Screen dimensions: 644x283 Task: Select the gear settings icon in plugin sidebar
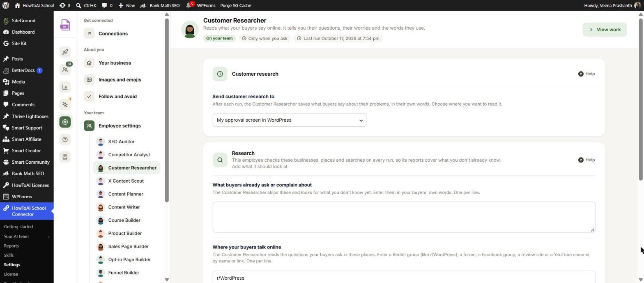click(x=65, y=122)
